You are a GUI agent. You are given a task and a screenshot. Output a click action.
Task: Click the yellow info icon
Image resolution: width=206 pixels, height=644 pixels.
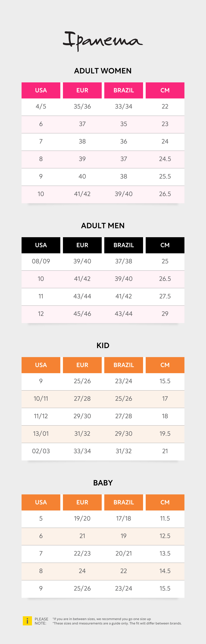[27, 621]
